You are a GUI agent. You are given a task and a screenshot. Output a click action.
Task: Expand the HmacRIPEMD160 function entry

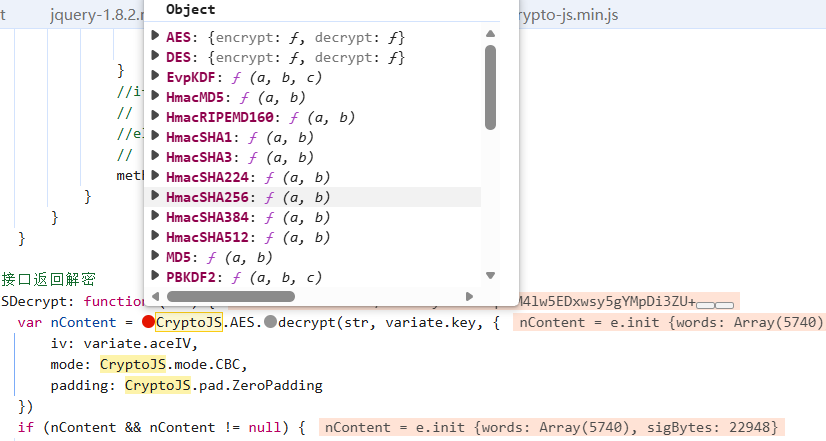(155, 115)
